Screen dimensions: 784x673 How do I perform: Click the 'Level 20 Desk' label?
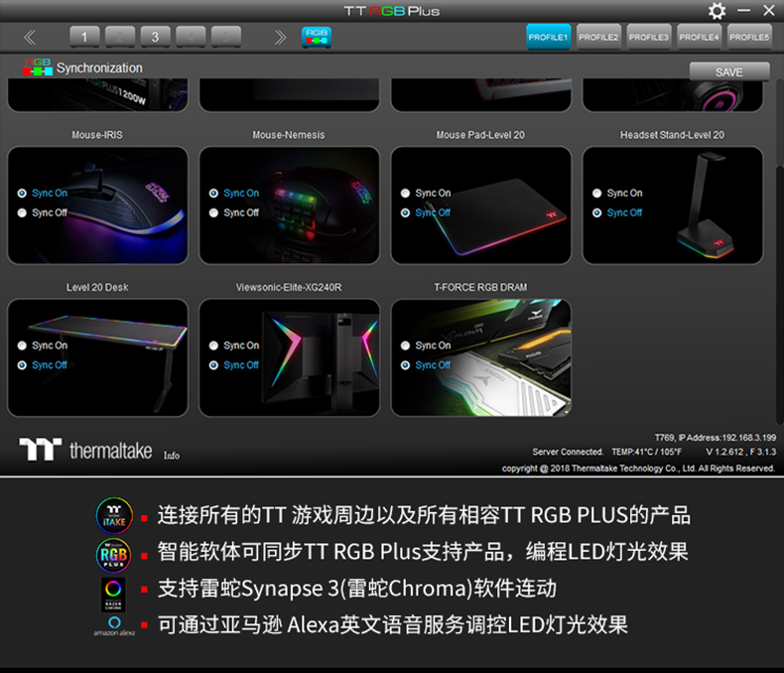97,287
